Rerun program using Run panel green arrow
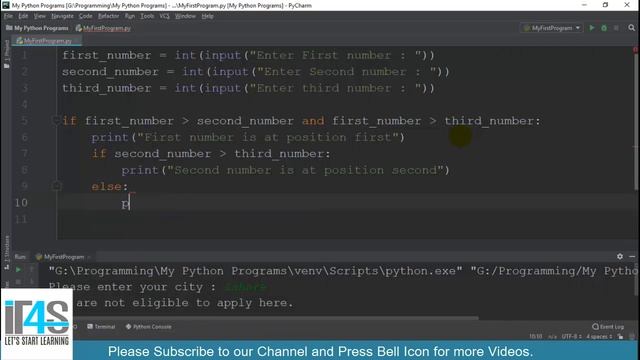This screenshot has width=640, height=360. point(18,269)
